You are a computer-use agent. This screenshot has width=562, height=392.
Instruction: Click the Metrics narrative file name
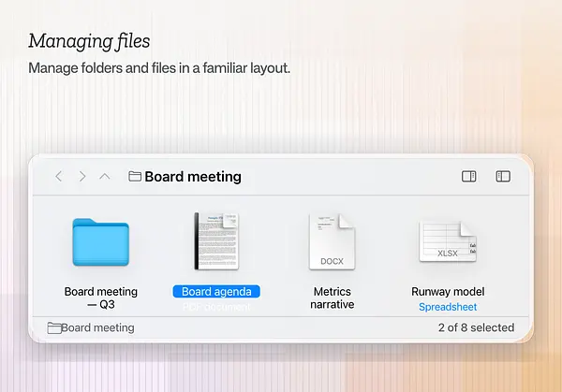point(333,298)
